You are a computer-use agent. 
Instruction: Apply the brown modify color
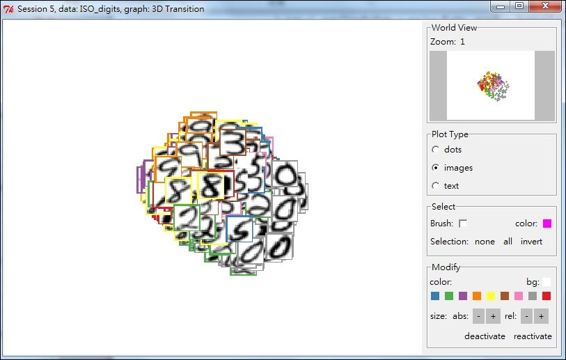(x=505, y=296)
